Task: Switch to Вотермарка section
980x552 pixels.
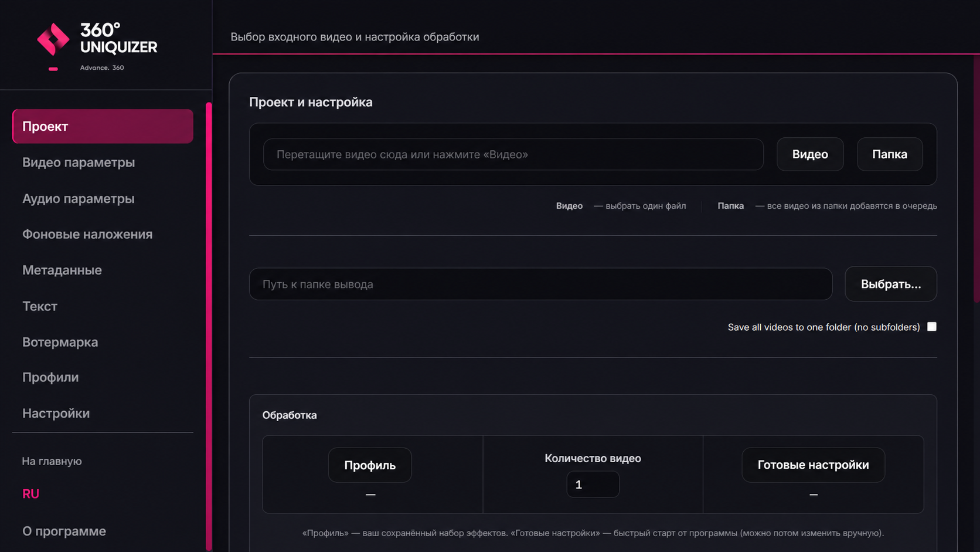Action: [x=60, y=342]
